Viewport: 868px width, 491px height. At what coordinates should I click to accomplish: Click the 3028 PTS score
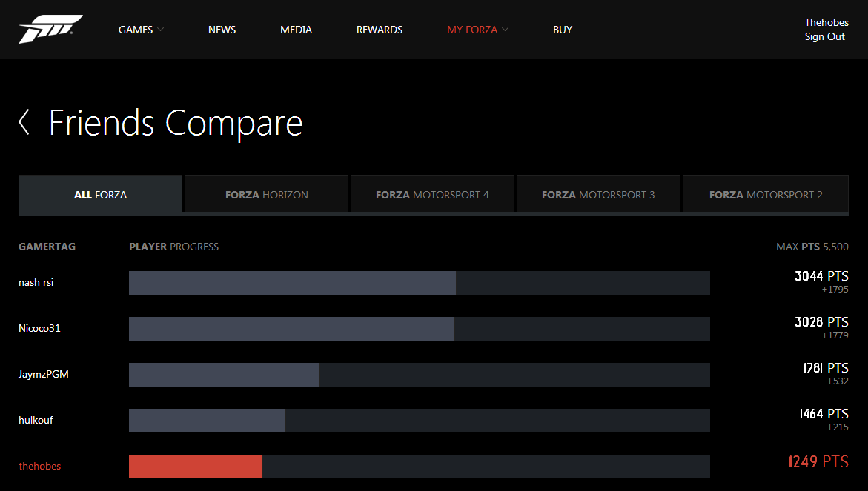point(821,322)
